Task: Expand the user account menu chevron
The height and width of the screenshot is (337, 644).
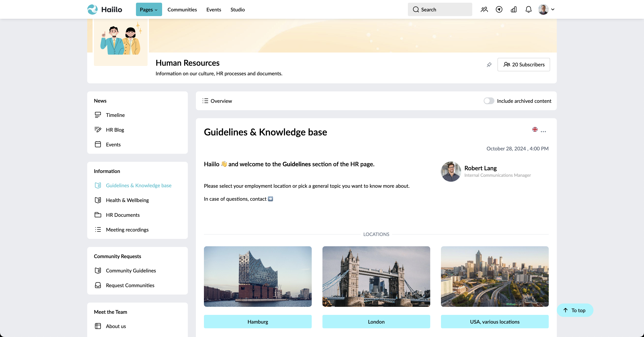Action: [x=553, y=9]
